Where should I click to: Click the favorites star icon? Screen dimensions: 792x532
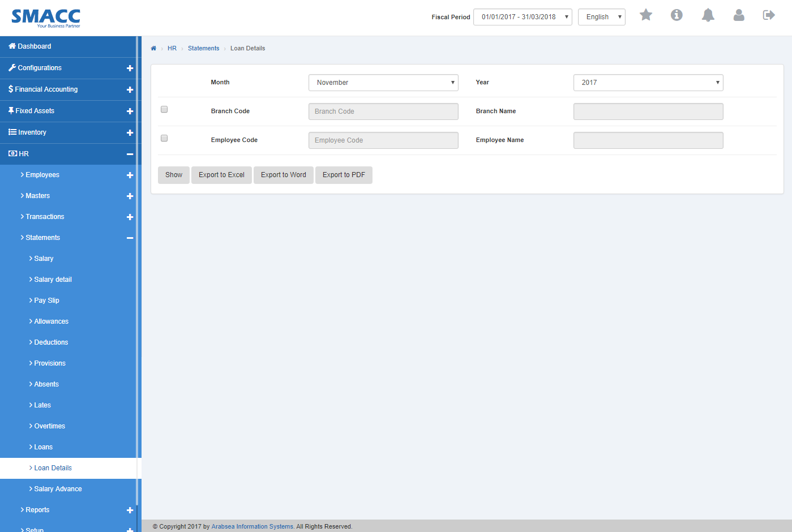pyautogui.click(x=646, y=15)
